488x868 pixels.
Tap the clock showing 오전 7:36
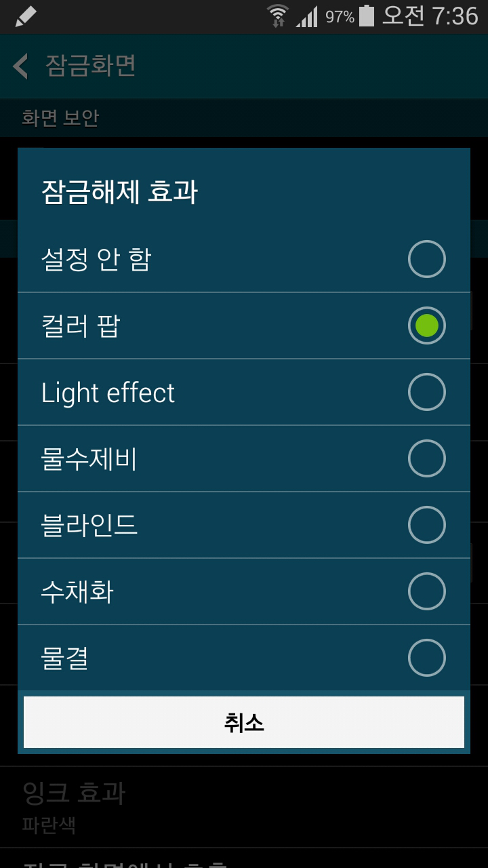click(x=430, y=16)
